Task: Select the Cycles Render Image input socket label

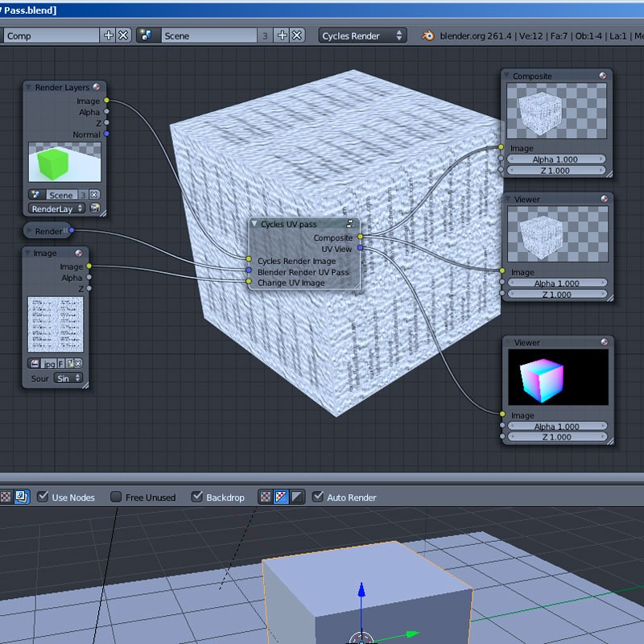Action: tap(296, 261)
